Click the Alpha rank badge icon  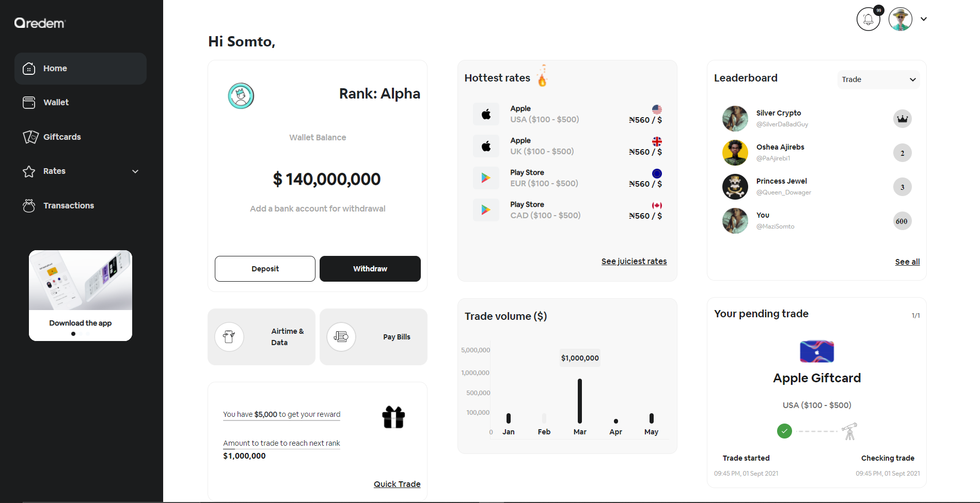pos(241,95)
